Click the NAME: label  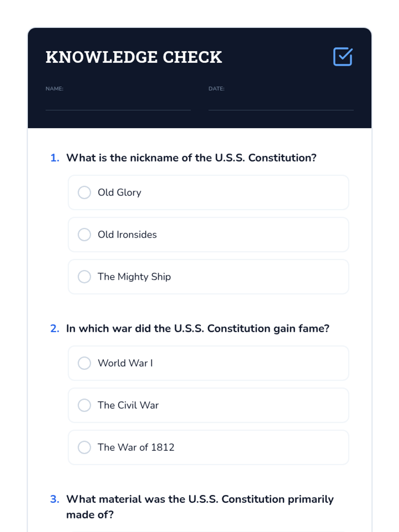click(55, 89)
